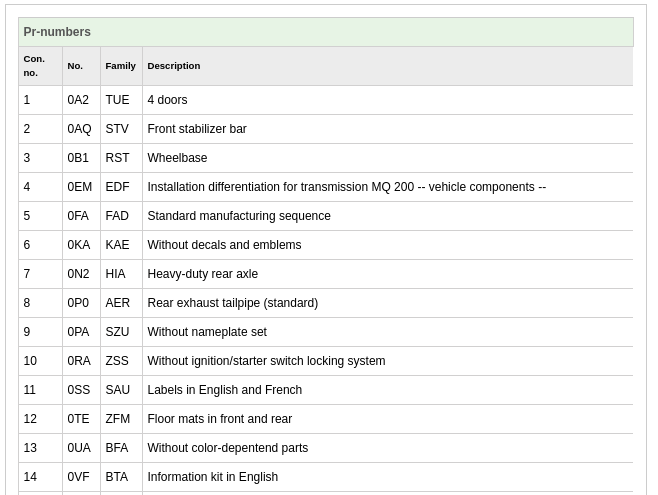
Task: Click the 'No.' column header
Action: tap(81, 66)
